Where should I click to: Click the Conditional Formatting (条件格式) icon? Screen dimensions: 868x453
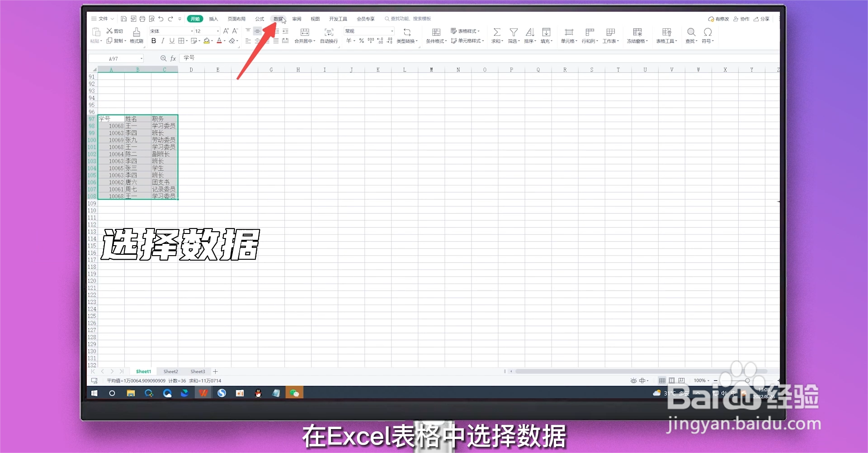(436, 32)
